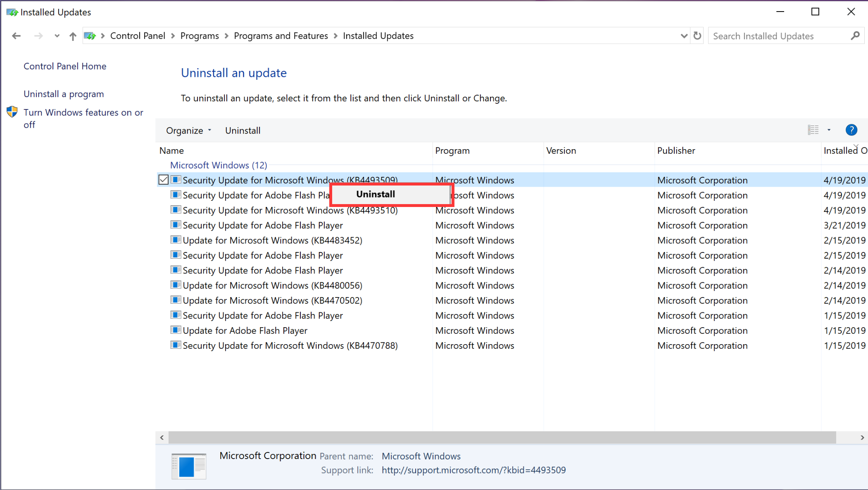Screen dimensions: 868x490
Task: Open the Control Panel Home link
Action: (x=65, y=66)
